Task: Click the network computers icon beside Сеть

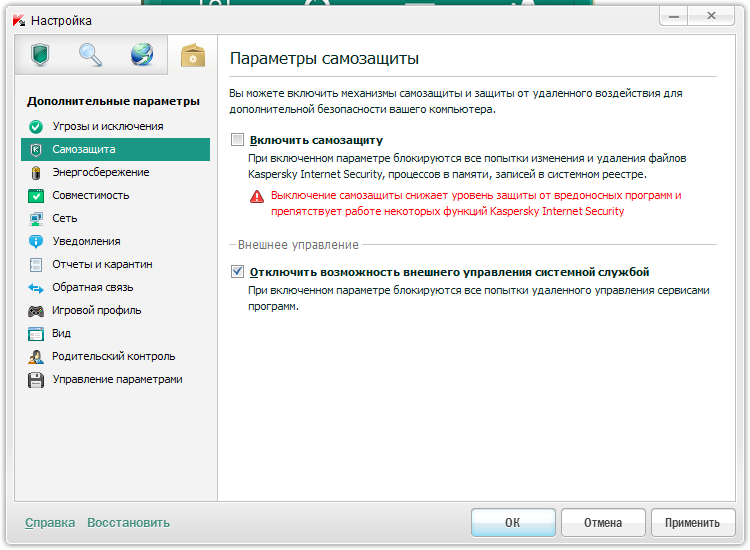Action: [36, 219]
